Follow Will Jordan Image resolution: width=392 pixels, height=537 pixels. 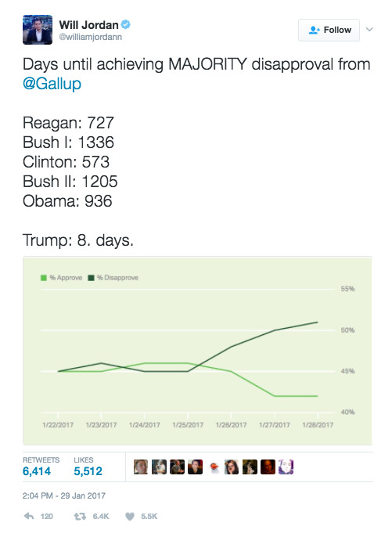[329, 30]
